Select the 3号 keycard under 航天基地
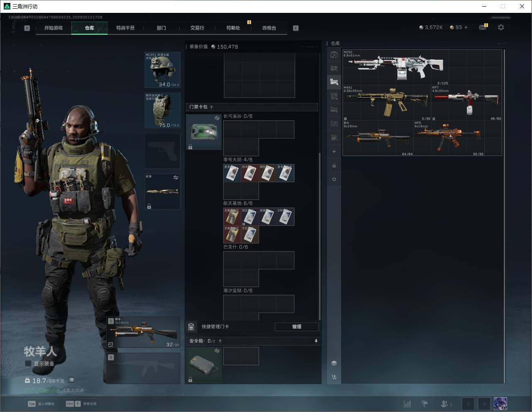Viewport: 532px width, 412px height. tap(286, 217)
